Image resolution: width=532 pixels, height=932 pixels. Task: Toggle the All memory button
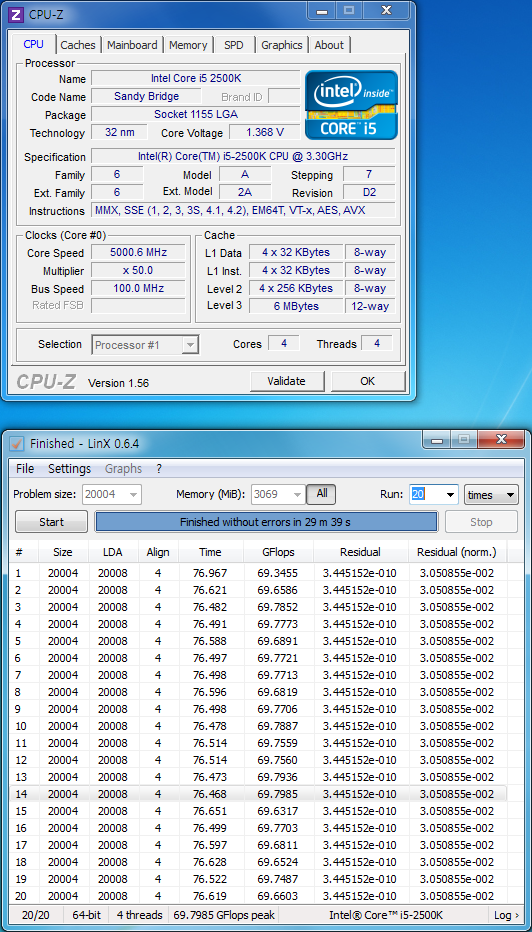[x=322, y=495]
